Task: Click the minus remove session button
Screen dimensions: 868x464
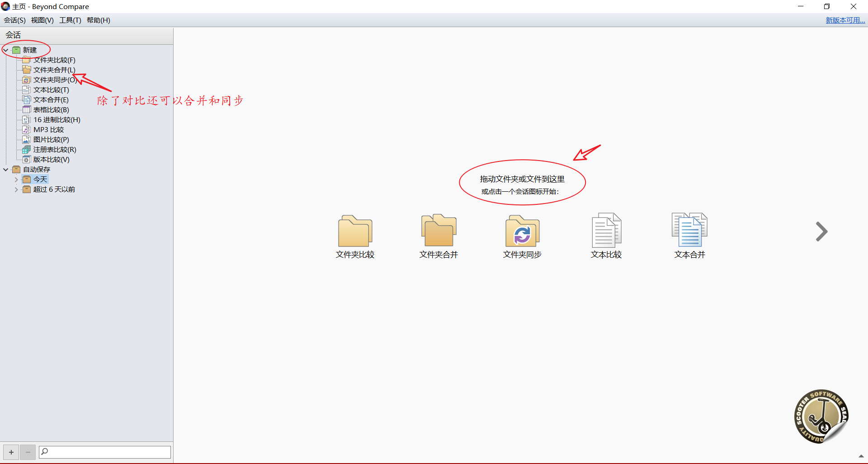Action: tap(28, 452)
